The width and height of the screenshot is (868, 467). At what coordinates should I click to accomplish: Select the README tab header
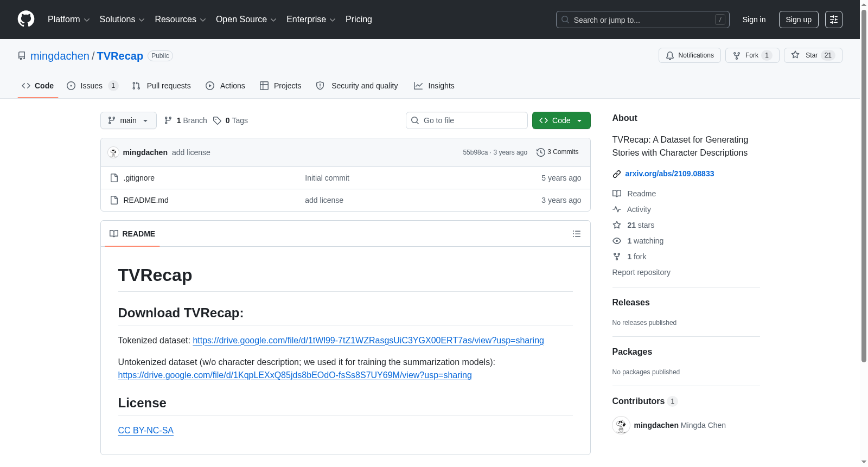(x=132, y=234)
